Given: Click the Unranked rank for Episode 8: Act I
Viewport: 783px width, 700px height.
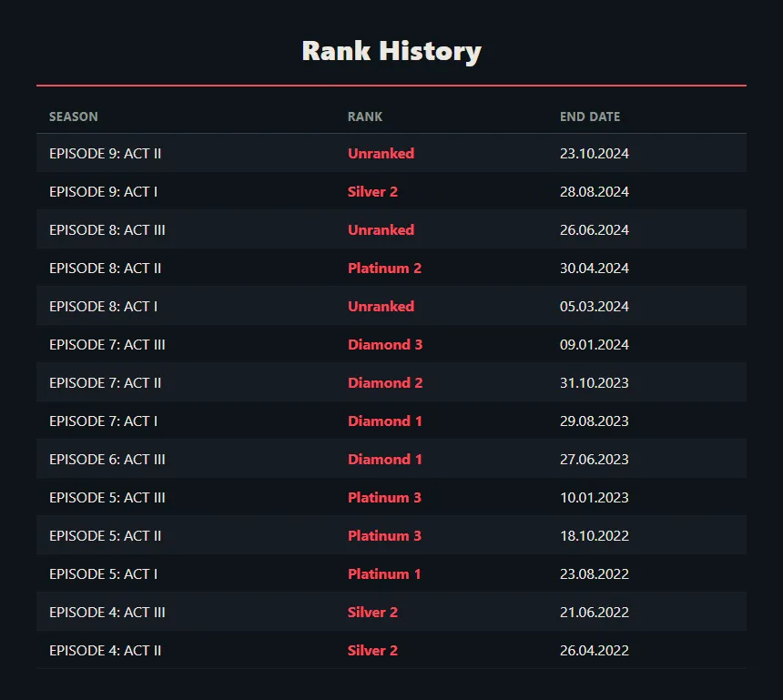Looking at the screenshot, I should click(381, 307).
